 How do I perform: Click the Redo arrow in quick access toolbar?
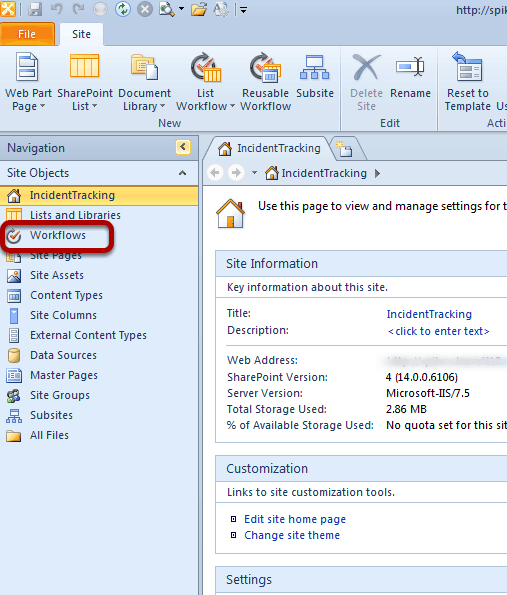coord(78,9)
